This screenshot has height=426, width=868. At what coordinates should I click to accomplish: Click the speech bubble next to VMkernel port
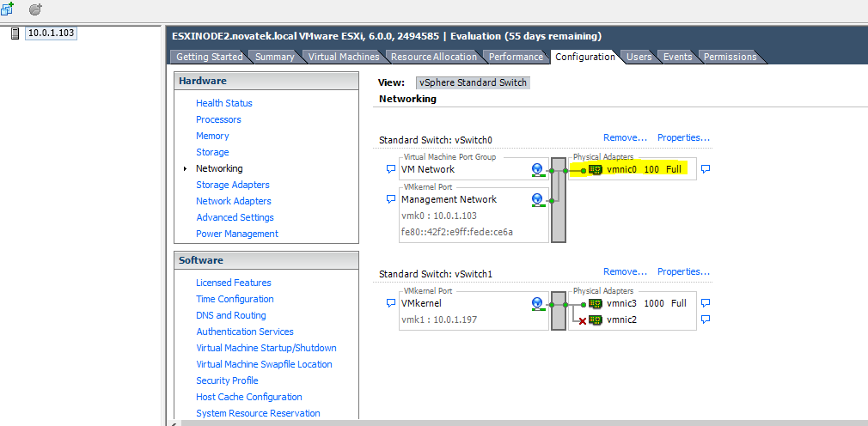click(391, 303)
